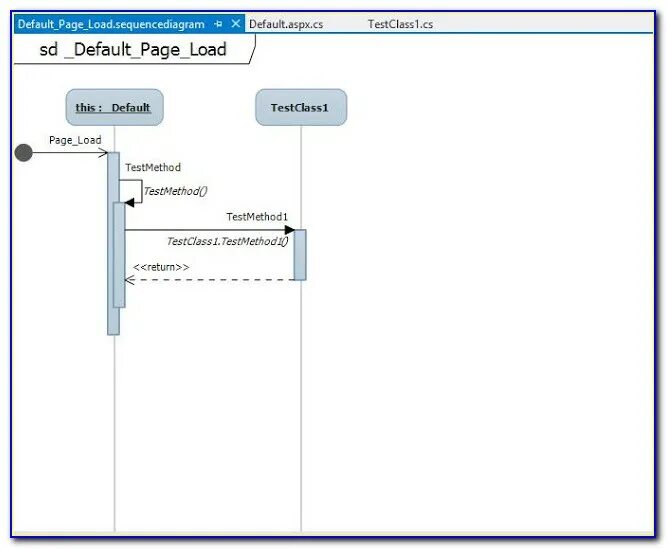
Task: Select the dashed return arrow
Action: tap(209, 280)
